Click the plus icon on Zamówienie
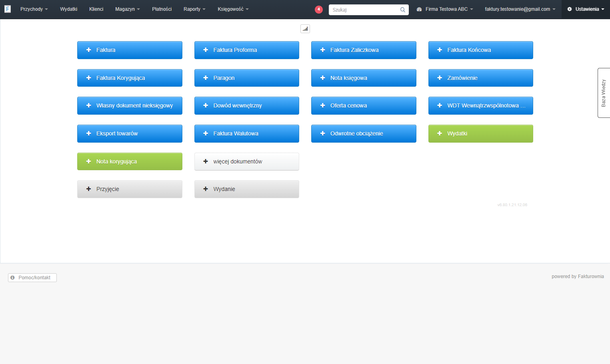The width and height of the screenshot is (610, 364). point(440,78)
